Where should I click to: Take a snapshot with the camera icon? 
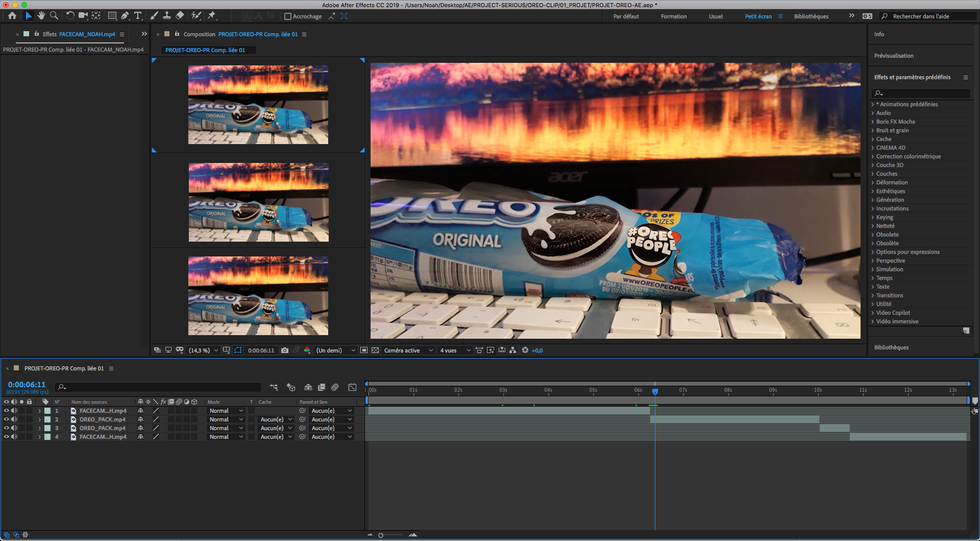285,350
